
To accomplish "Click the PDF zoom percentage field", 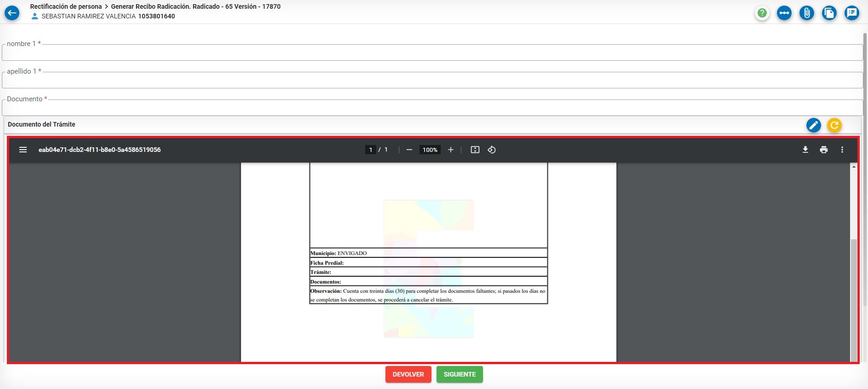I will [x=430, y=150].
